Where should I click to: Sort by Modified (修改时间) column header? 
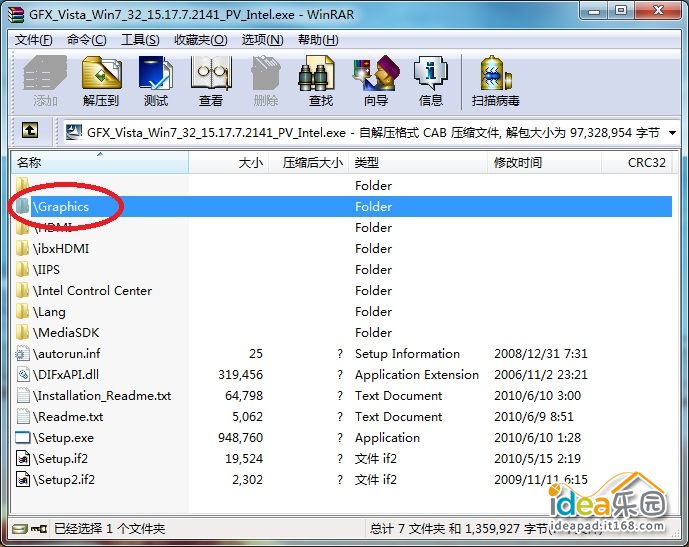coord(544,163)
